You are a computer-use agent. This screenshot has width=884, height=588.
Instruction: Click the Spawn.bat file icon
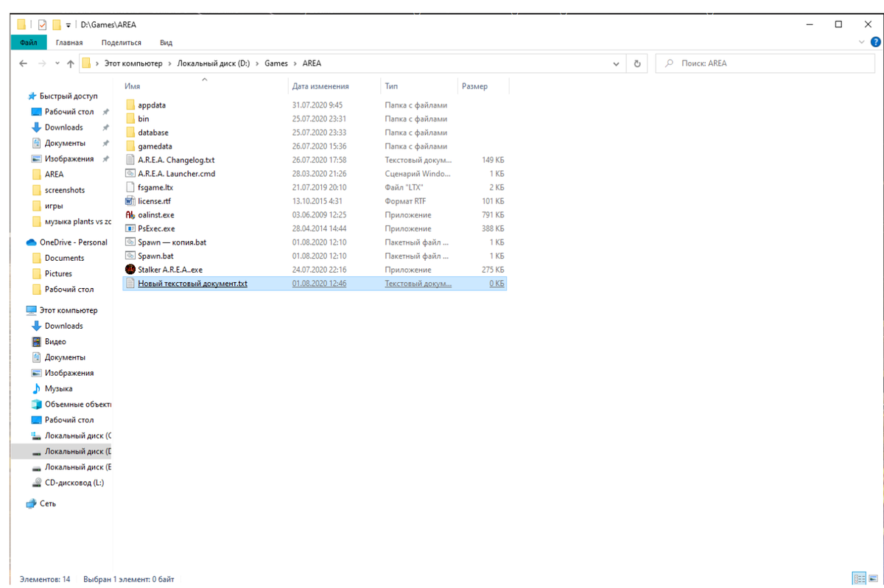point(130,256)
